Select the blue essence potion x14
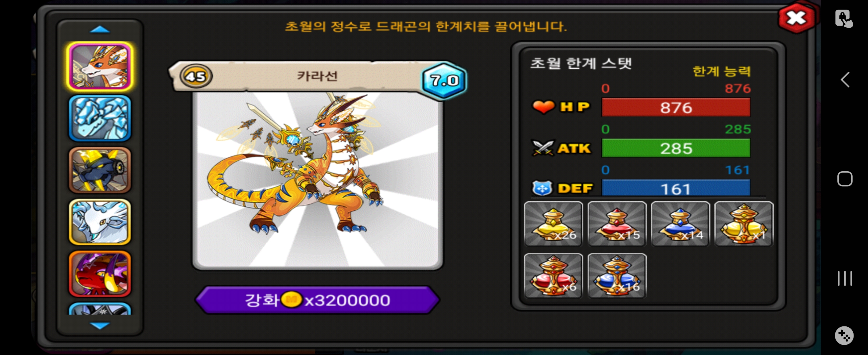The image size is (868, 355). click(x=680, y=224)
